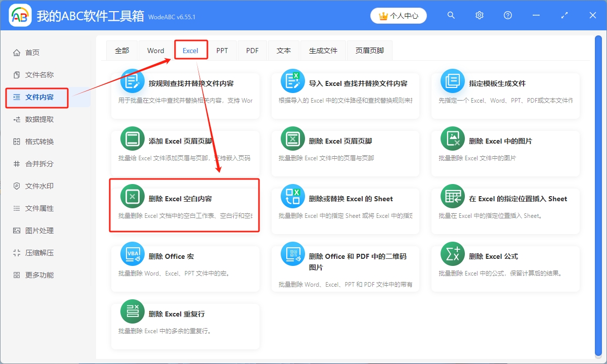The width and height of the screenshot is (607, 364).
Task: Click the WodeABC app logo
Action: pyautogui.click(x=20, y=16)
